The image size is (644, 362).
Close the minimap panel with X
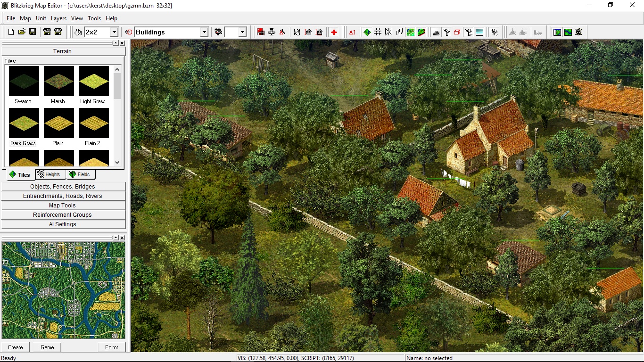pos(122,238)
